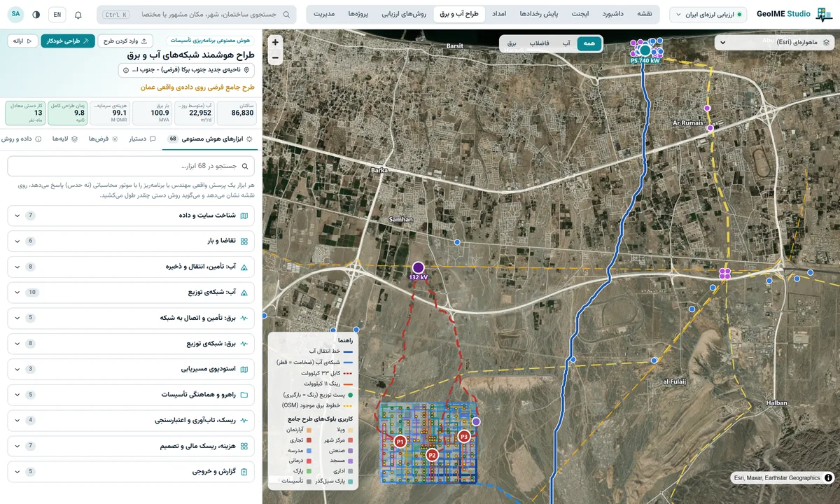Screen dimensions: 840x504
Task: Select the P1 substation marker
Action: pyautogui.click(x=400, y=442)
